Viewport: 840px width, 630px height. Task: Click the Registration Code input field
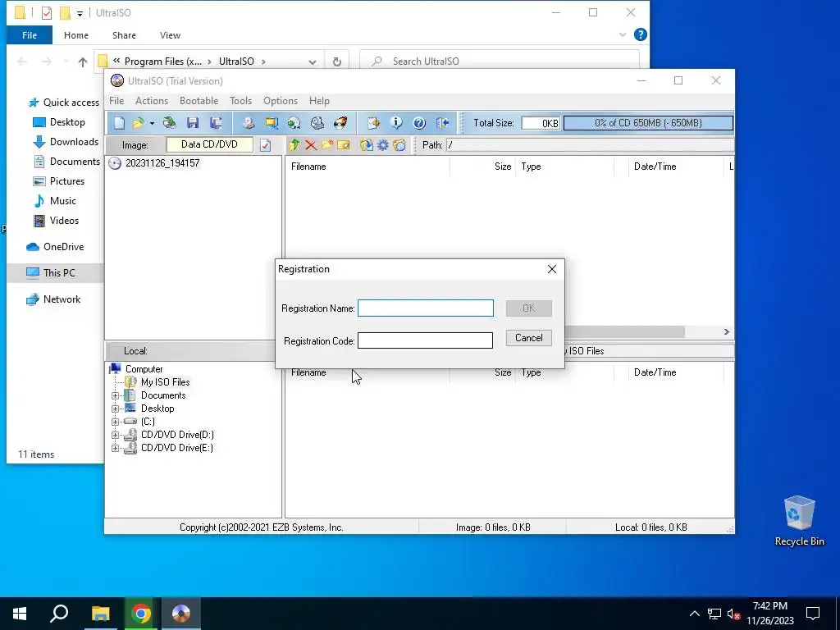click(x=426, y=340)
